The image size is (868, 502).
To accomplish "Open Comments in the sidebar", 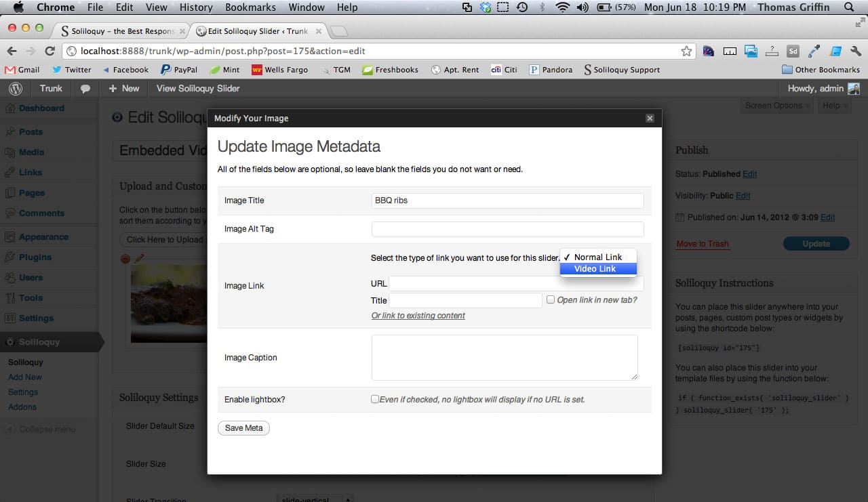I will (x=41, y=213).
